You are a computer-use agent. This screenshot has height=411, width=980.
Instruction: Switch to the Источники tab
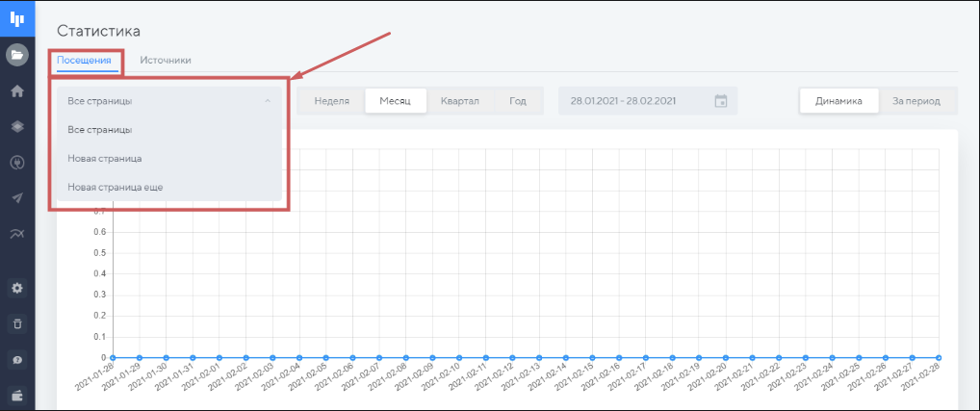(x=165, y=60)
